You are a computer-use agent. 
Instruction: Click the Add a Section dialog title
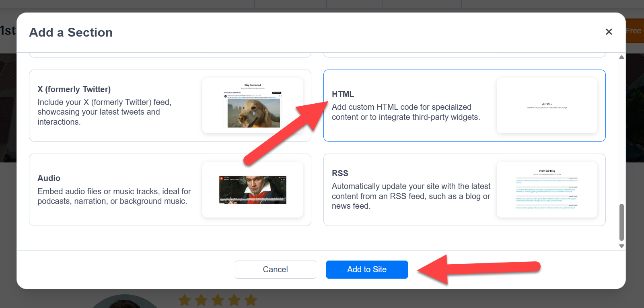(71, 32)
